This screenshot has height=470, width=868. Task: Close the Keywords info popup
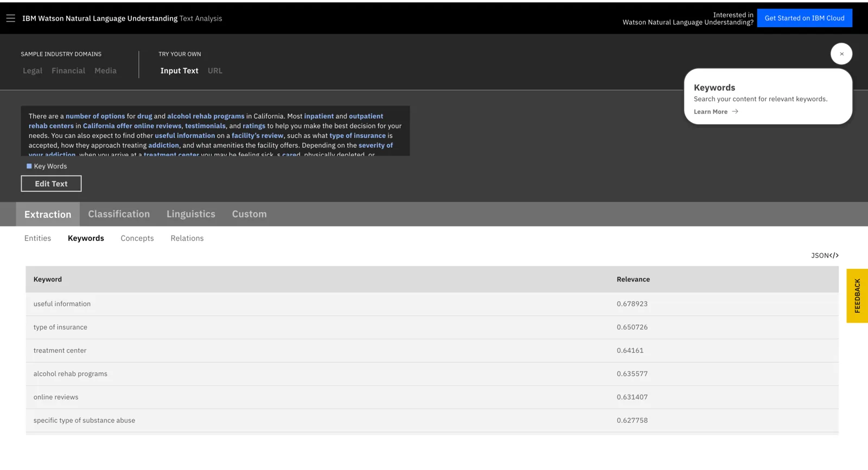(x=841, y=54)
